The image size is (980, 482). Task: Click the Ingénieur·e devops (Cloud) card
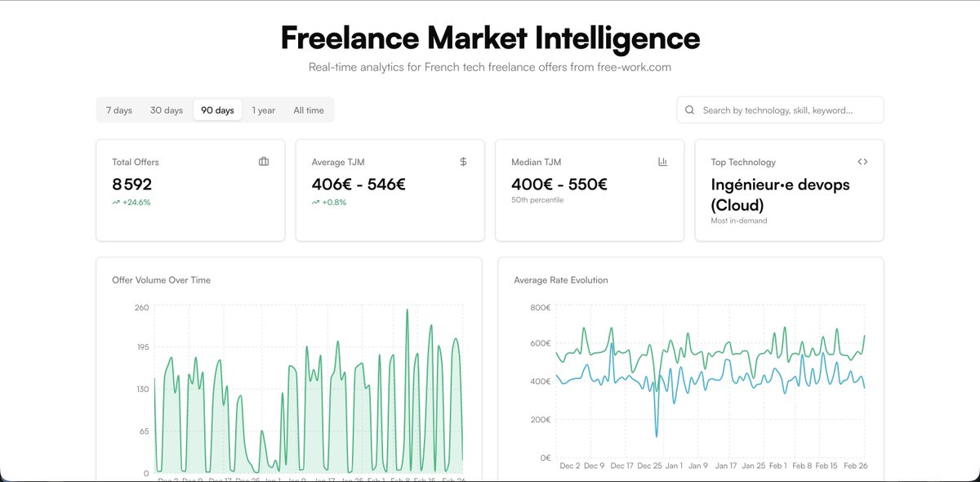click(x=790, y=190)
